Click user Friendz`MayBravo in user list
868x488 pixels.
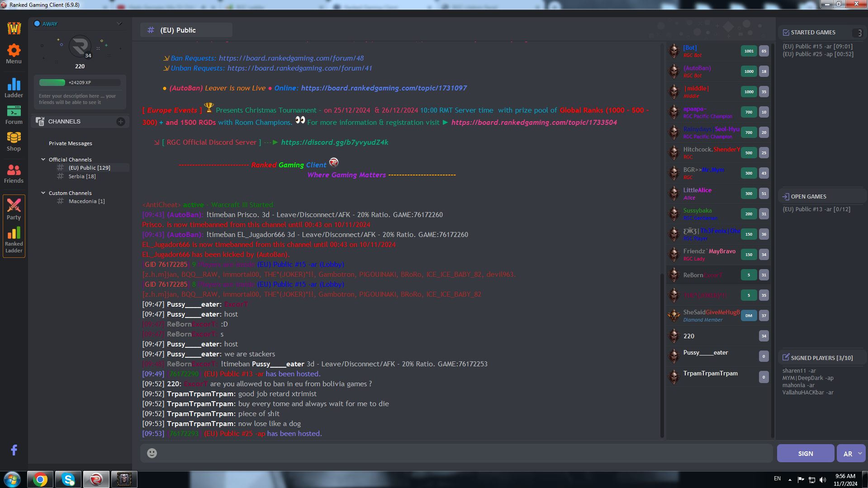[709, 251]
